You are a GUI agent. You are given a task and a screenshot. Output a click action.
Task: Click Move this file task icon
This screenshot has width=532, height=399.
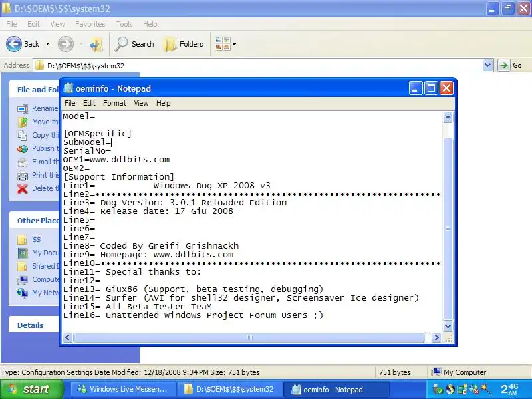(x=23, y=122)
